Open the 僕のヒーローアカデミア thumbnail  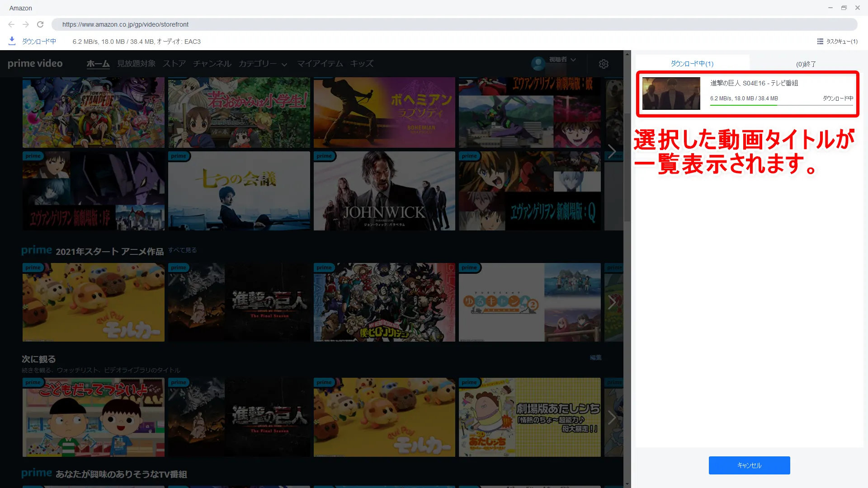click(x=384, y=302)
